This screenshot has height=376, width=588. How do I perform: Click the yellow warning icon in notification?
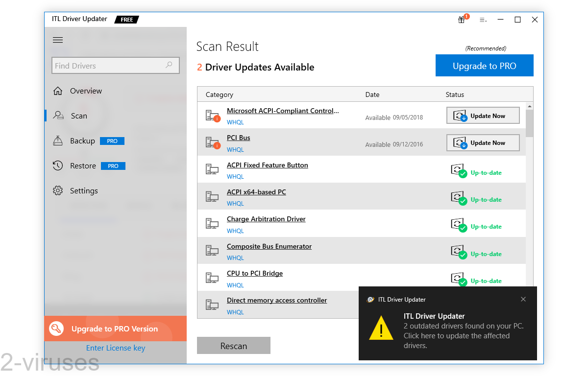[381, 328]
